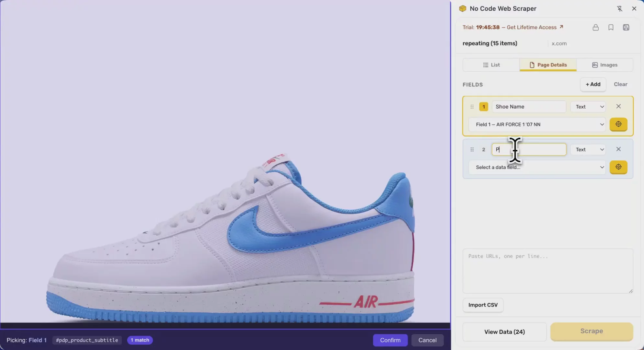644x350 pixels.
Task: Open the Text type dropdown for field 2
Action: coord(588,149)
